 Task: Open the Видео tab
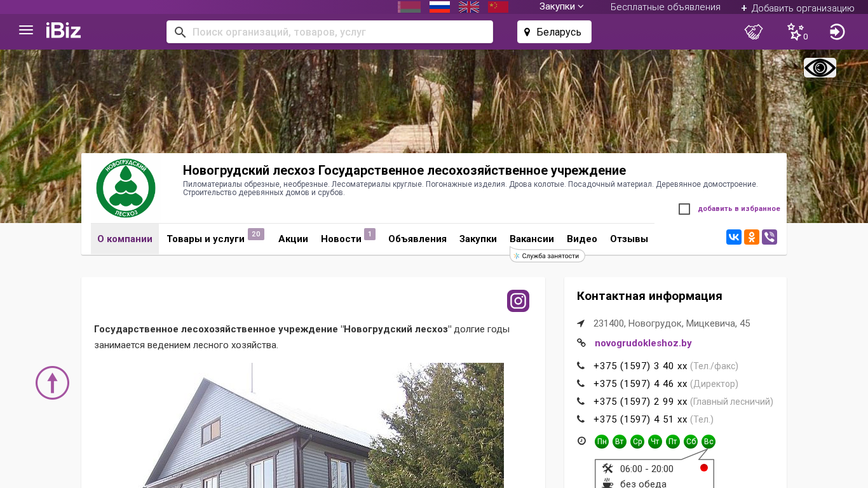(x=582, y=239)
